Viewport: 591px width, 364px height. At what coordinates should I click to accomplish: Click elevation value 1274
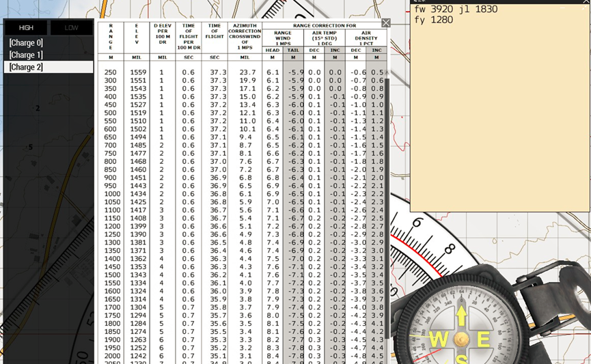pyautogui.click(x=138, y=332)
